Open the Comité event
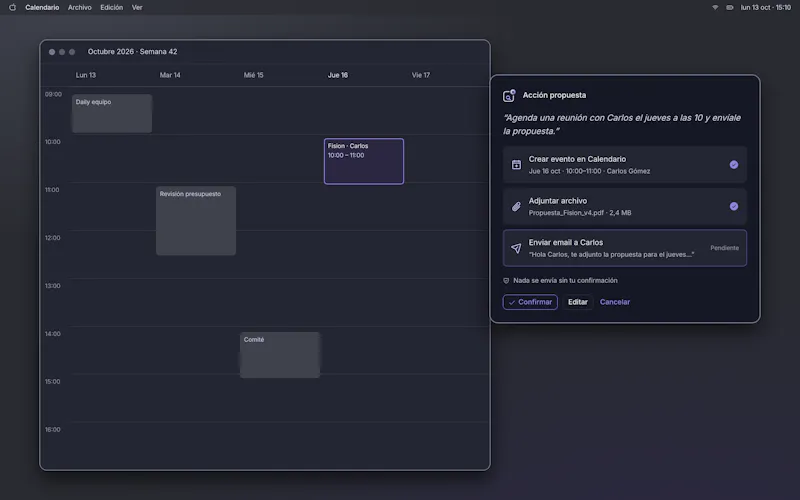The height and width of the screenshot is (500, 800). point(280,355)
